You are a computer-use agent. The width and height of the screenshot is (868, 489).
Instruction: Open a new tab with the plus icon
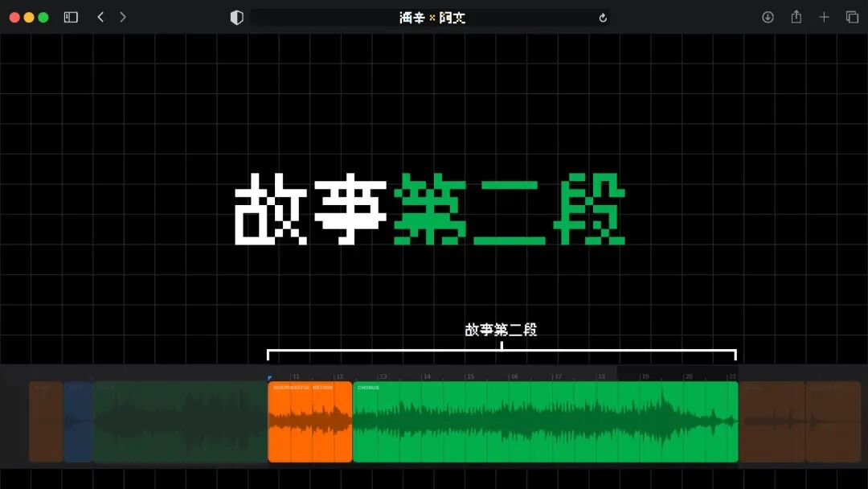[x=825, y=16]
